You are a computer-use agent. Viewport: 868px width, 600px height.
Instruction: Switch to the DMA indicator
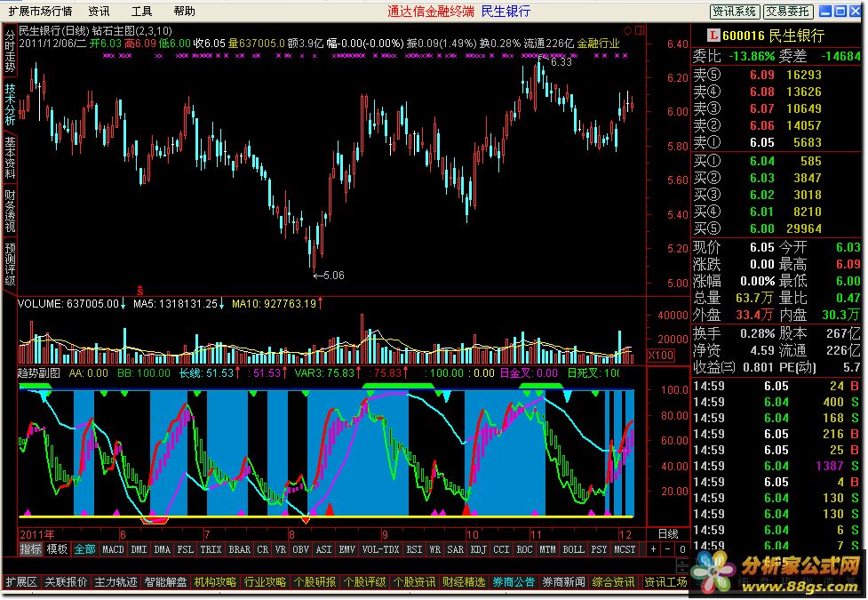[x=162, y=549]
